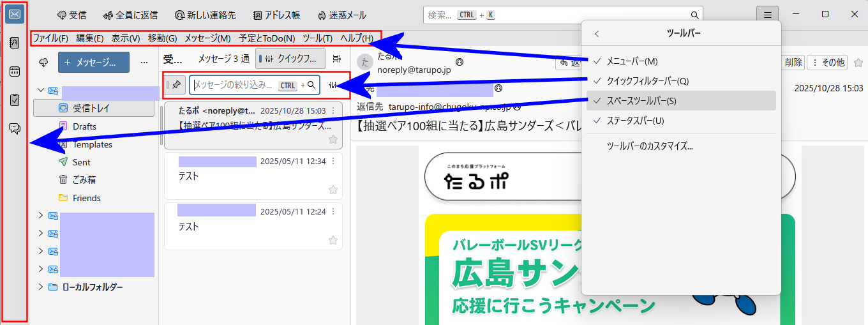
Task: Switch to the Calendar space icon
Action: pos(15,72)
